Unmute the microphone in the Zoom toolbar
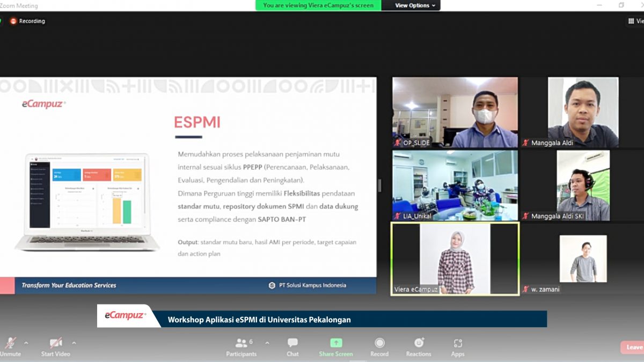 tap(10, 346)
